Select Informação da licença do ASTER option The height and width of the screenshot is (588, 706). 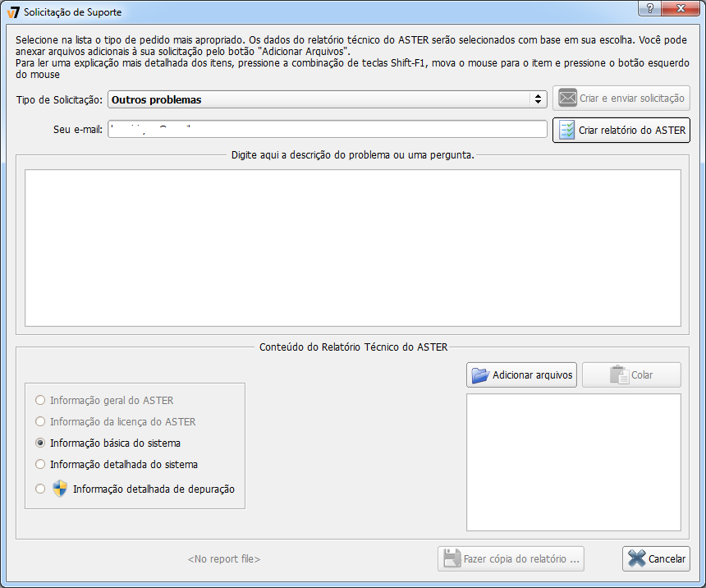click(x=40, y=421)
